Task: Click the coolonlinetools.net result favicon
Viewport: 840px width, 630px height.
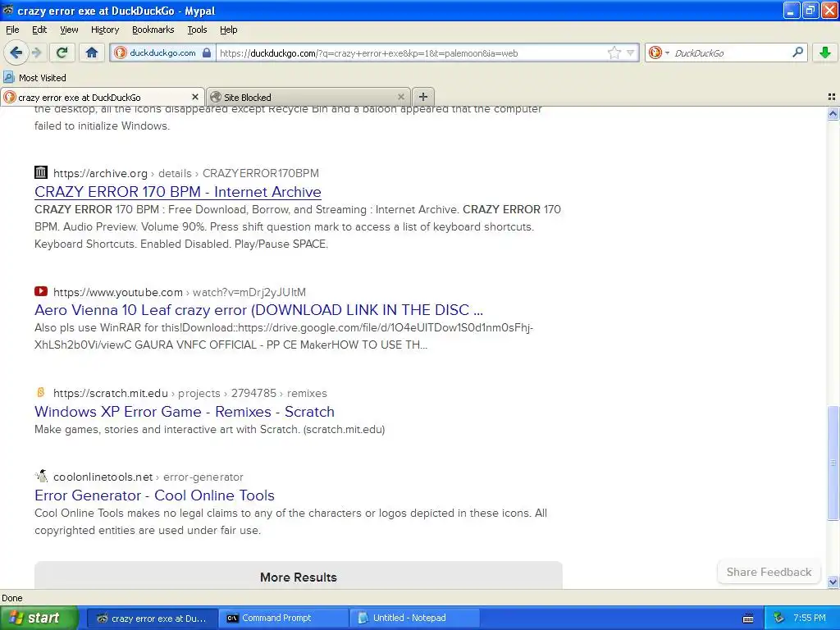Action: point(41,476)
